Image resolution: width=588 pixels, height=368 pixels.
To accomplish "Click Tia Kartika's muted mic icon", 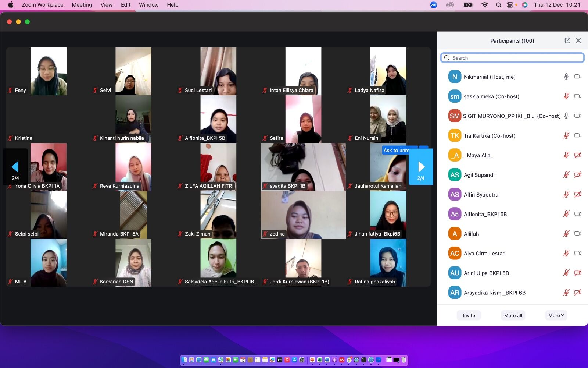I will point(566,135).
